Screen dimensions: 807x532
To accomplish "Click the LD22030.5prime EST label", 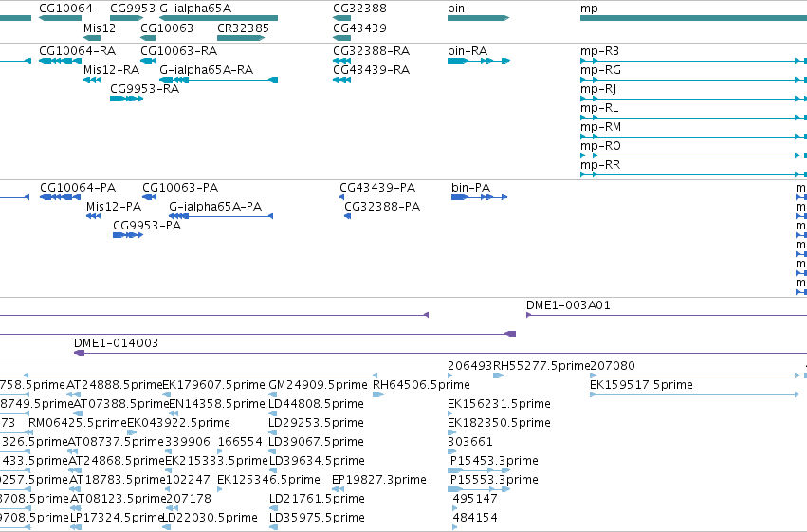I will click(210, 518).
